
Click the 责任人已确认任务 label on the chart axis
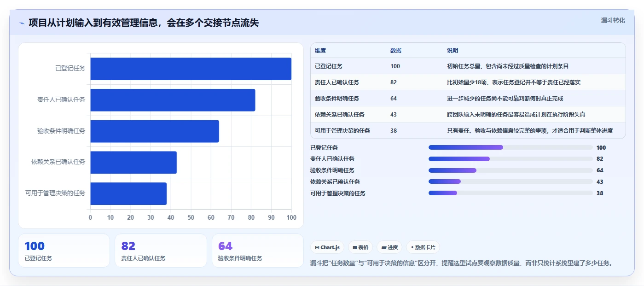61,100
